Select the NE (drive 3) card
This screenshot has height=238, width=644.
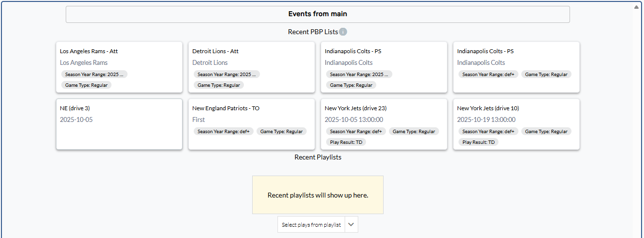pos(119,124)
